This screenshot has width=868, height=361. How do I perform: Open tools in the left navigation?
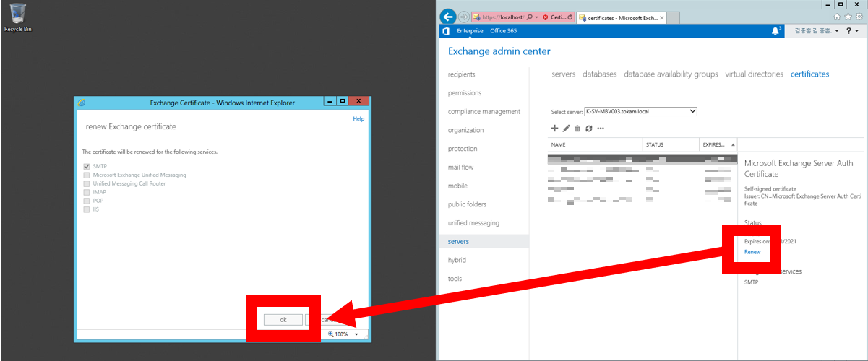pos(455,279)
